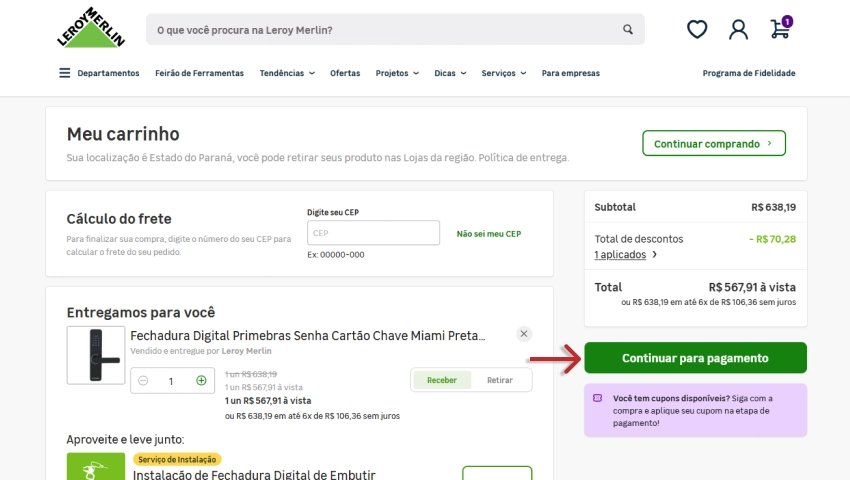Image resolution: width=850 pixels, height=480 pixels.
Task: Open Instalação de Fechadura Digital de Embutir
Action: pos(254,474)
